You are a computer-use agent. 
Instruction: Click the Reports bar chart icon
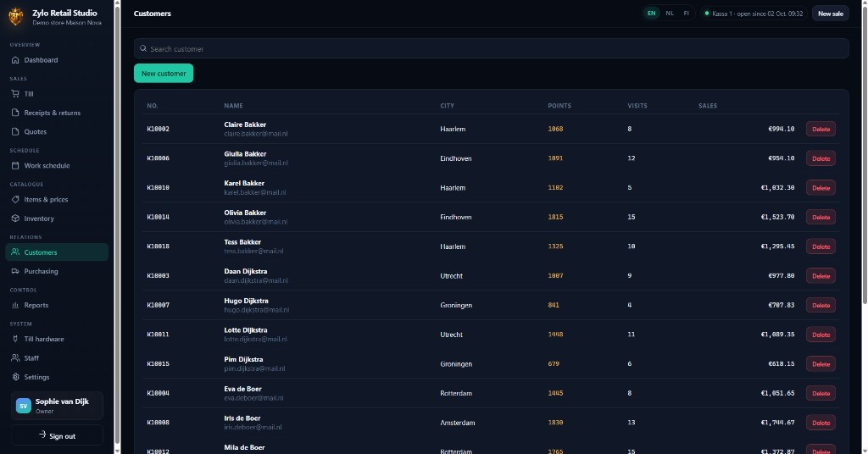click(x=15, y=305)
